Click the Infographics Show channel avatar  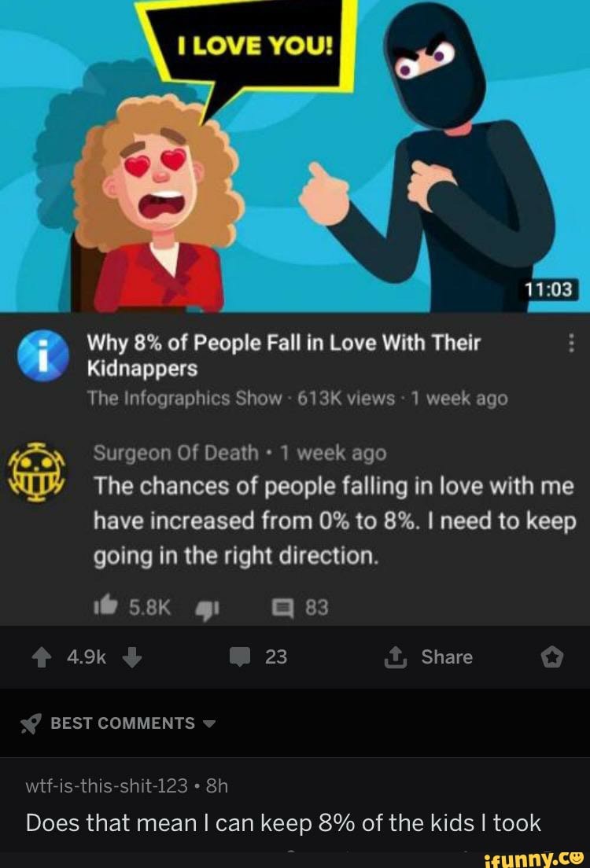[43, 356]
